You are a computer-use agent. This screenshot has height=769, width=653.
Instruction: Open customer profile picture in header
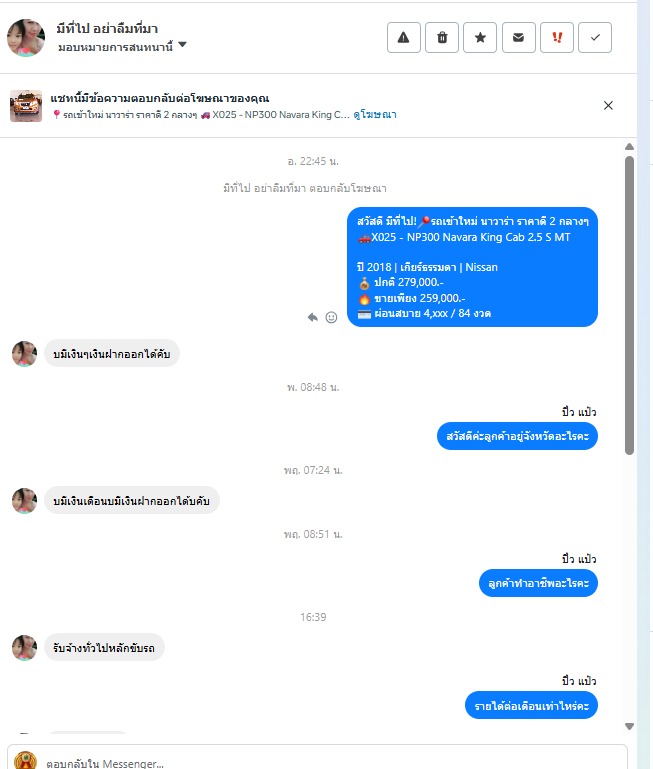(26, 38)
